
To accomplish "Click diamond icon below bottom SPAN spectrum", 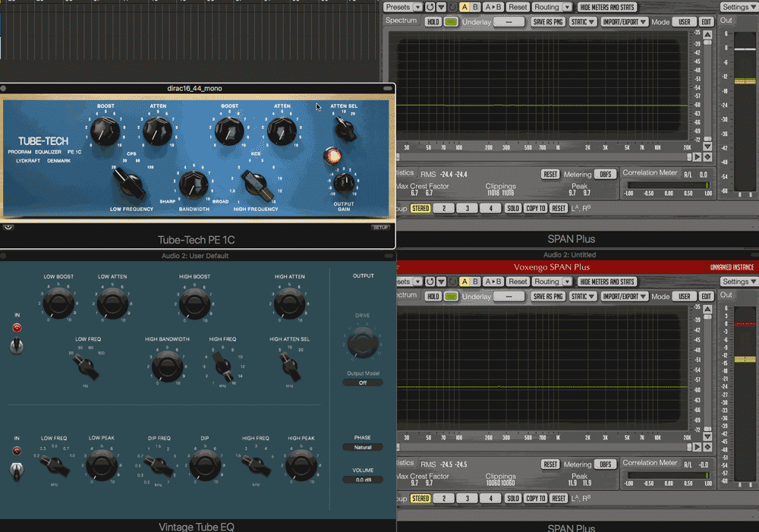I will (707, 447).
